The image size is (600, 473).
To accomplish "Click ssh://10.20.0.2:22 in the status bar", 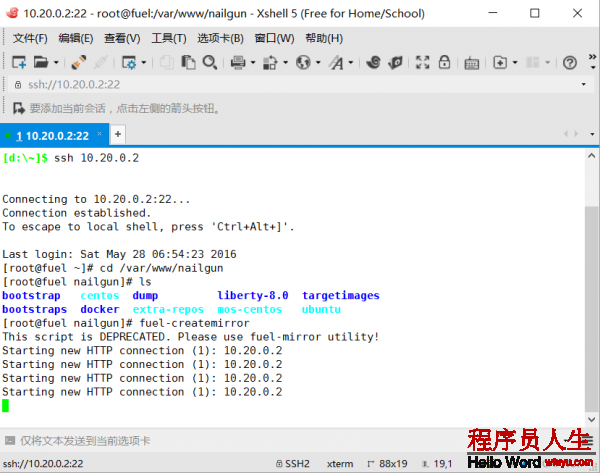I will pos(43,463).
